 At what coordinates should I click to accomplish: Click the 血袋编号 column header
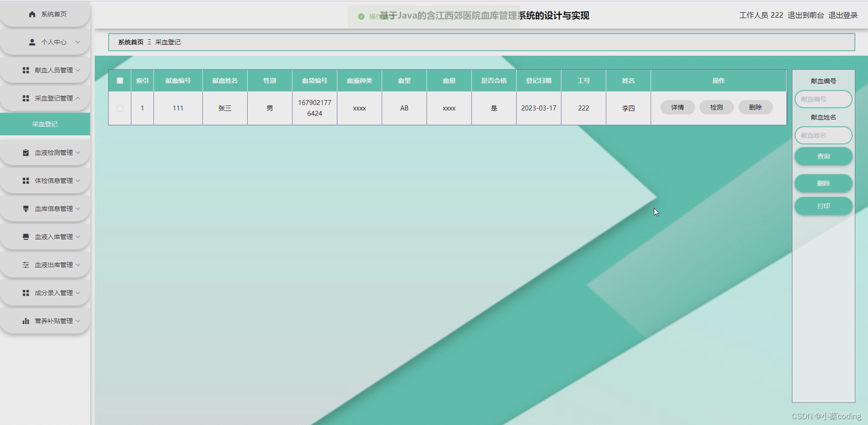pyautogui.click(x=315, y=81)
